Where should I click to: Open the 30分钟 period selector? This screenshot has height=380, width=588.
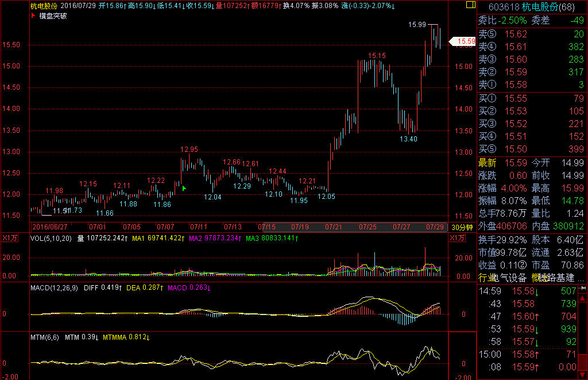462,227
